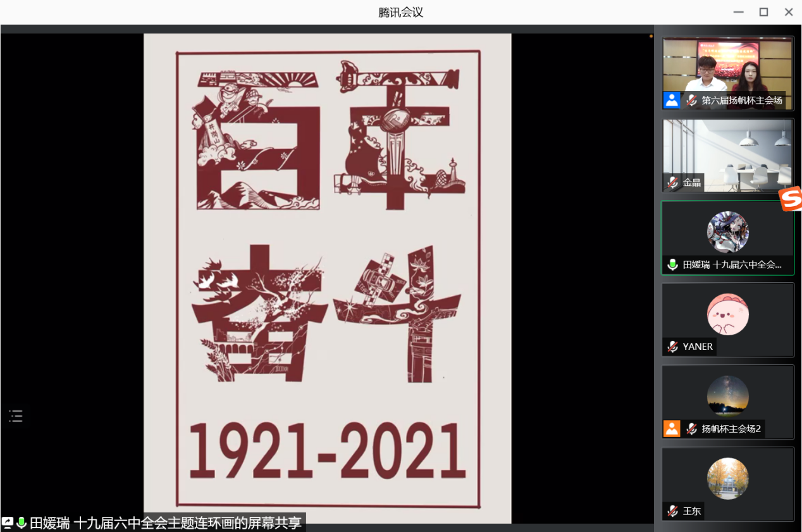Click the orange co-host badge on 扬帆杯主会场2
The image size is (802, 532).
click(672, 429)
